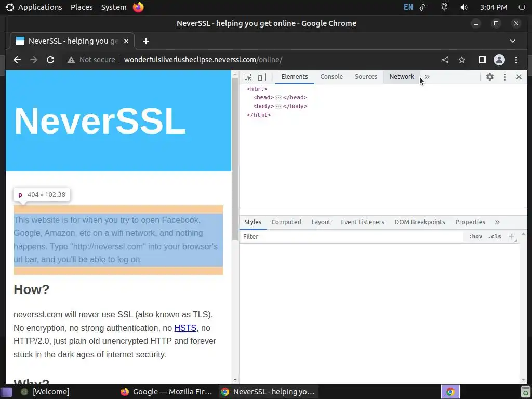532x399 pixels.
Task: Switch to the Sources tab
Action: pyautogui.click(x=366, y=77)
